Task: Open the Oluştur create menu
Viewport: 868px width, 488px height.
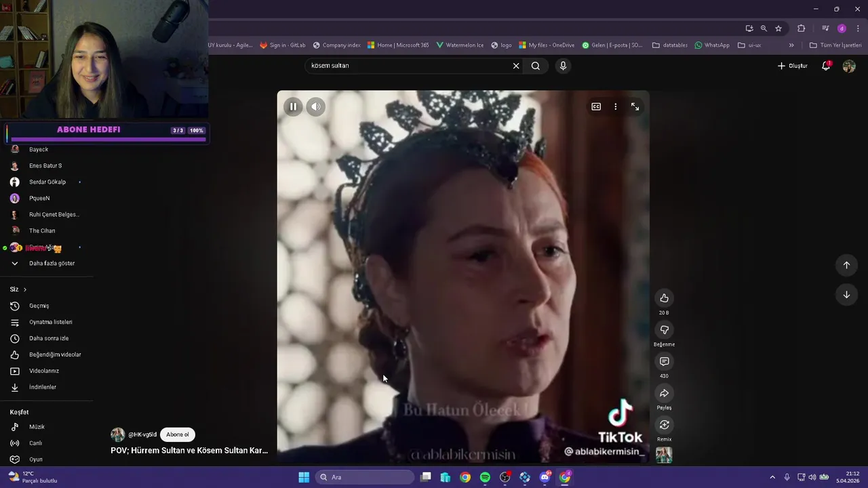Action: 792,66
